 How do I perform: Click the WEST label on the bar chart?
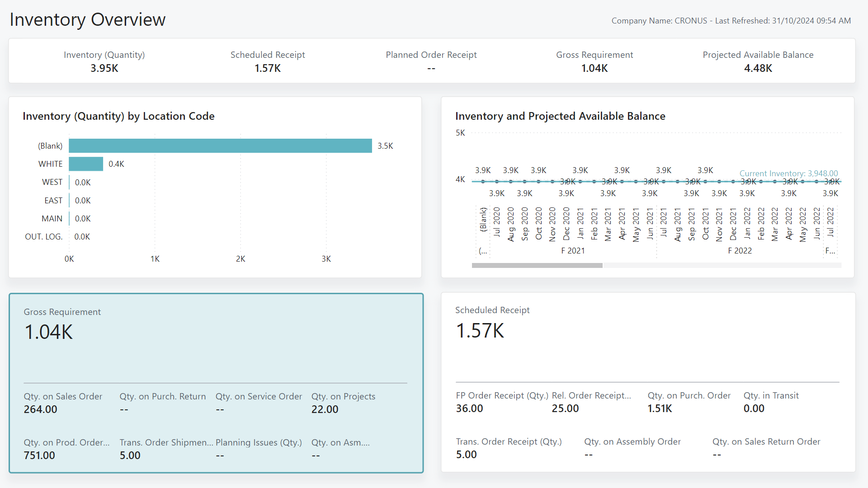[52, 182]
